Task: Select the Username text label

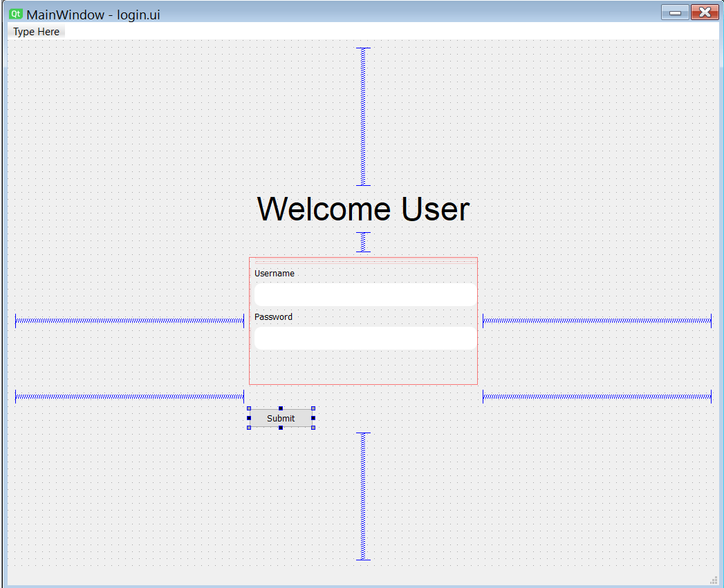Action: pyautogui.click(x=274, y=273)
